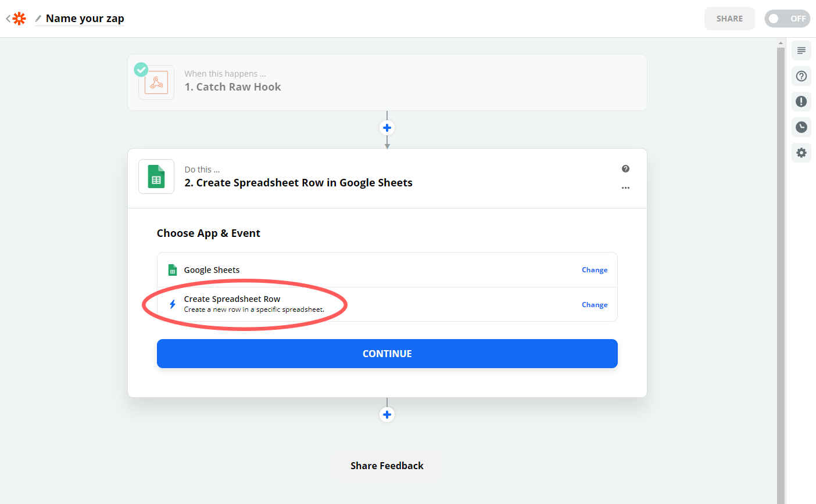The image size is (816, 504).
Task: Click the Google Sheets app icon in step 2
Action: pyautogui.click(x=156, y=175)
